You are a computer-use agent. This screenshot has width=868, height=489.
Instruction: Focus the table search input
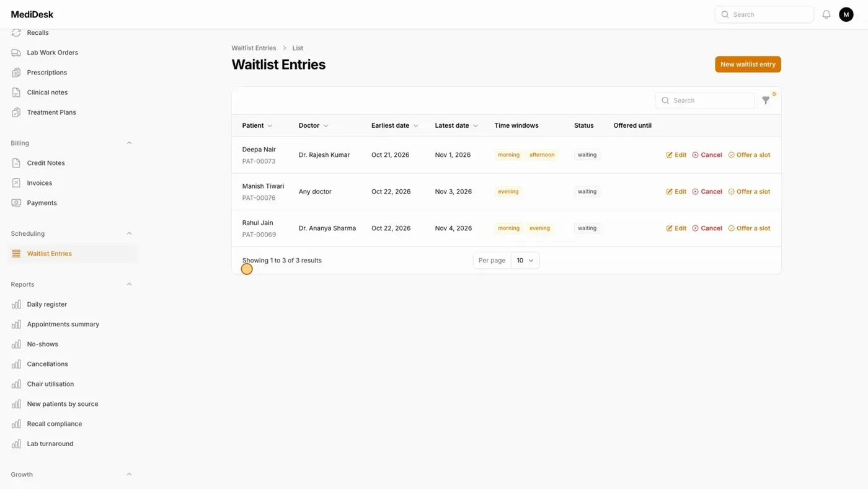[x=705, y=101]
